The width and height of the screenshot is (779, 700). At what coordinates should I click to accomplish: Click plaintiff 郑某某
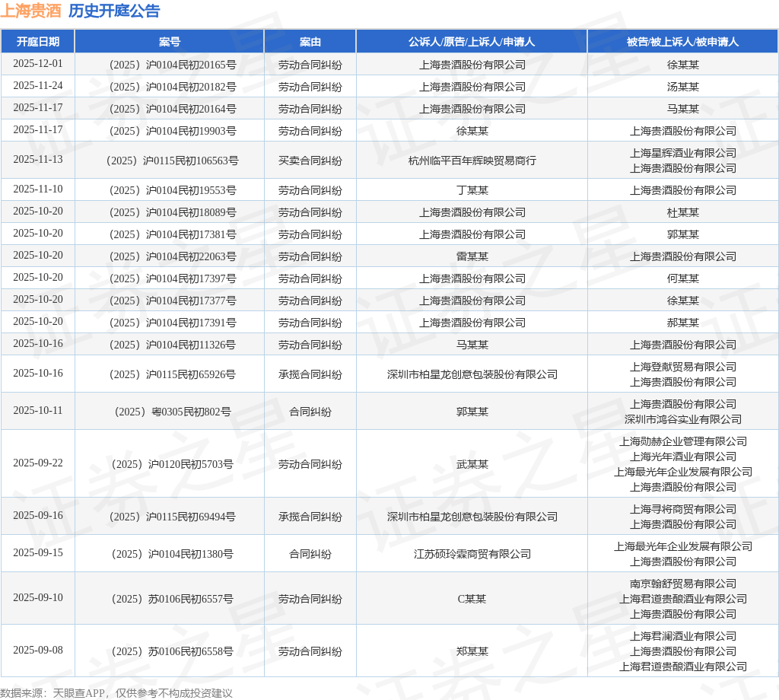pos(472,651)
